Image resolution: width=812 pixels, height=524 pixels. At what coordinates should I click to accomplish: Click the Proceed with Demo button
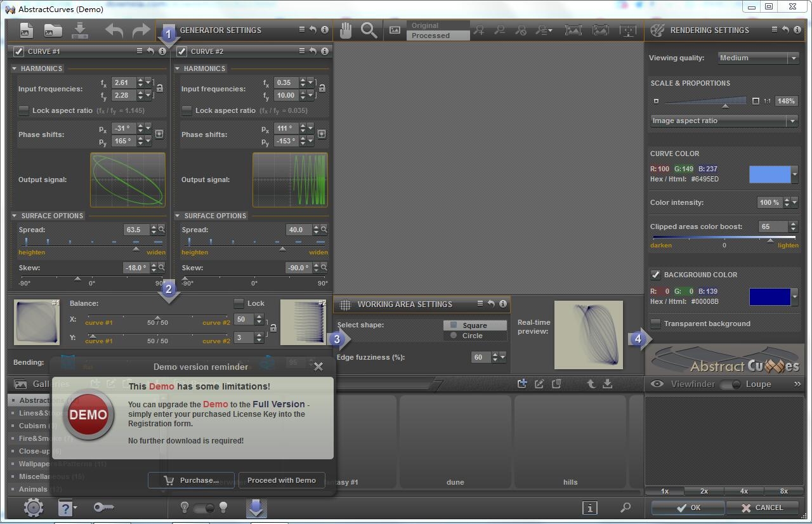[282, 480]
